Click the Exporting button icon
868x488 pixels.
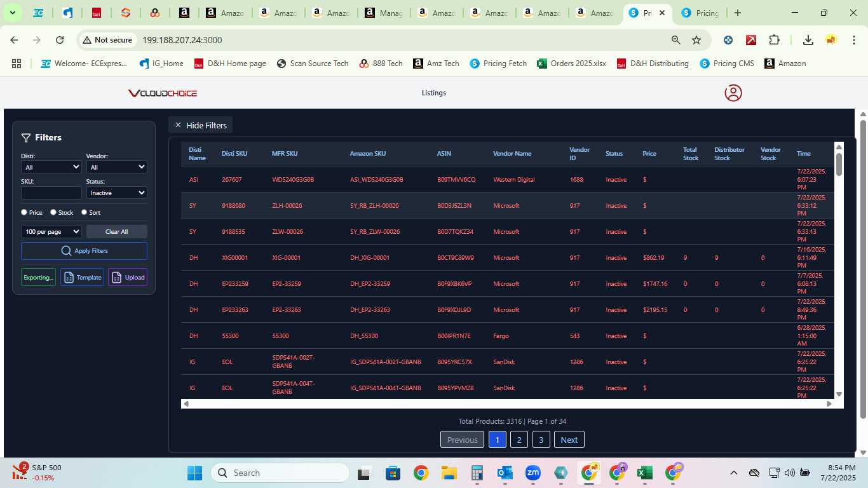pos(38,277)
